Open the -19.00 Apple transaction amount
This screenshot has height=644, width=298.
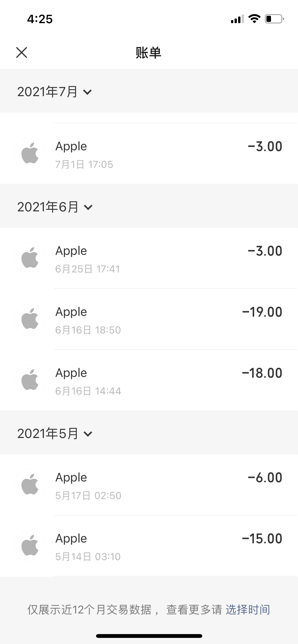(x=262, y=312)
